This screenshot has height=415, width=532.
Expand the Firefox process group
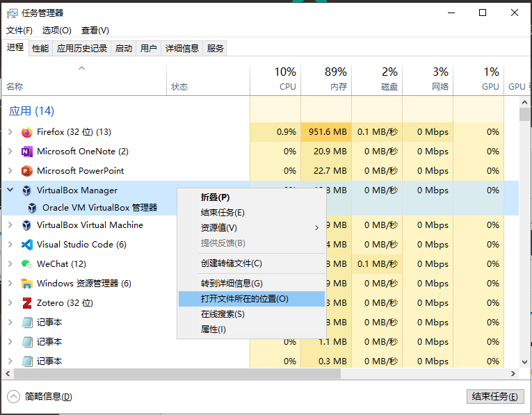[x=10, y=132]
